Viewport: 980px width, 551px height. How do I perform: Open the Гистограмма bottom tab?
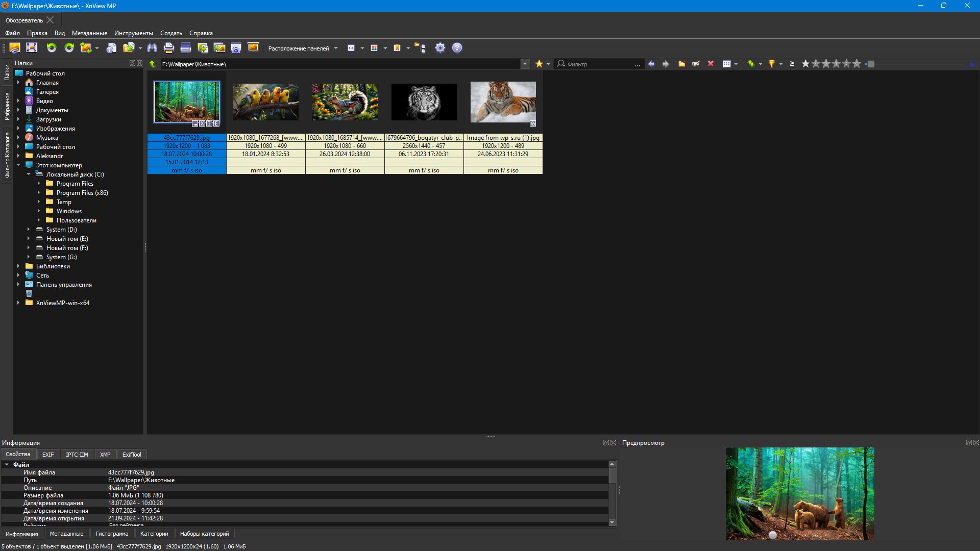[x=112, y=534]
